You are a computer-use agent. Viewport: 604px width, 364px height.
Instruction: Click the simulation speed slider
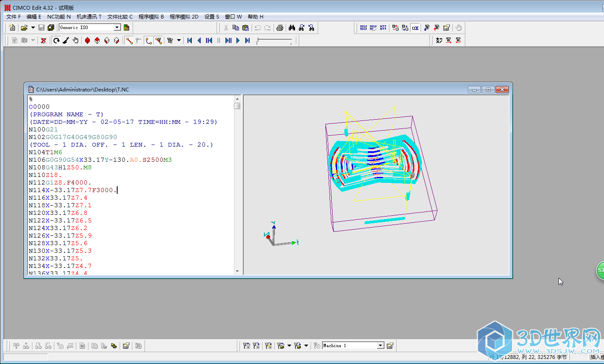click(x=274, y=40)
